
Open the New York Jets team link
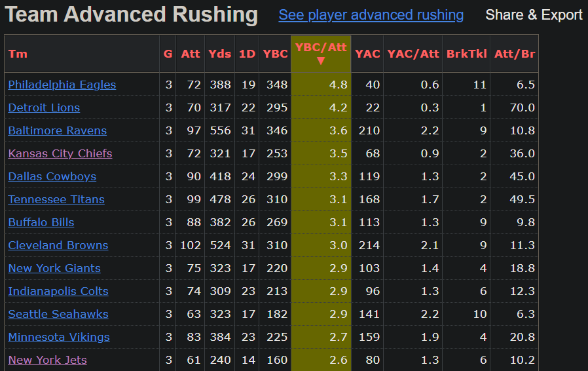click(x=48, y=360)
